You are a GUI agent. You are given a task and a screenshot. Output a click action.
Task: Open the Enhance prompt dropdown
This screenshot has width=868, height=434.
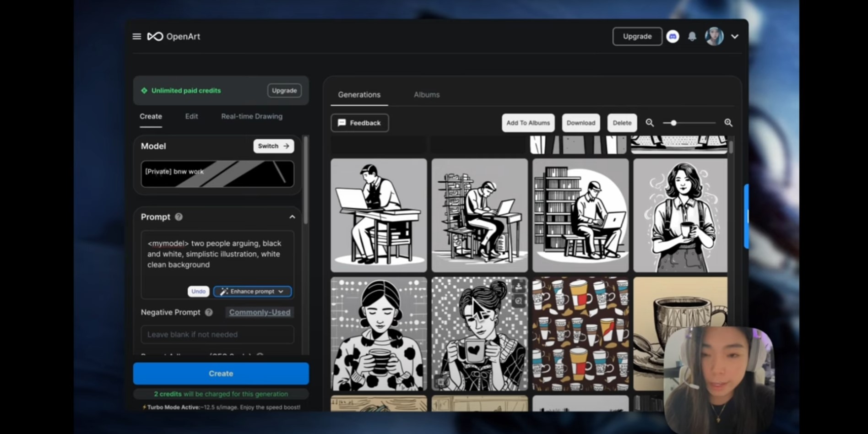pos(252,292)
